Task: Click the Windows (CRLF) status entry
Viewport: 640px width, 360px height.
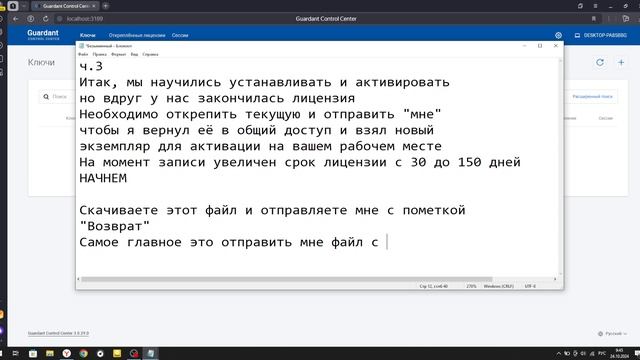Action: click(498, 287)
